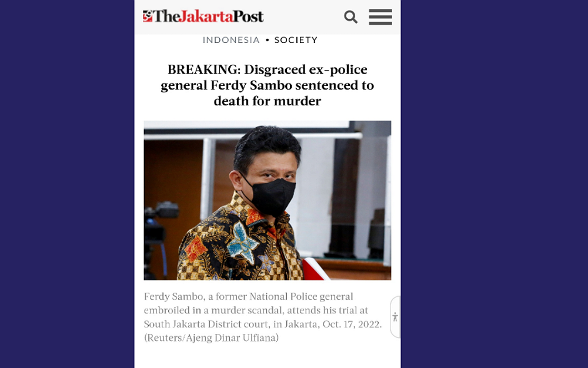Click the caption's first line text

pos(249,297)
